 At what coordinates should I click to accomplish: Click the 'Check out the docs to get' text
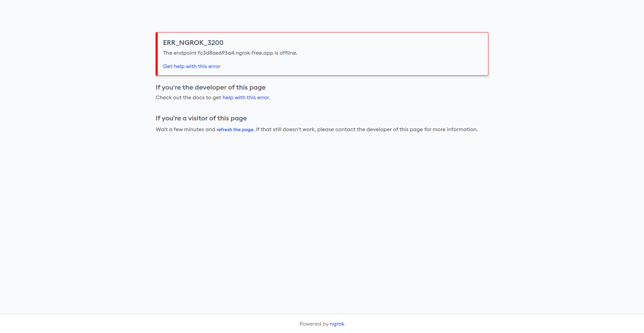189,98
